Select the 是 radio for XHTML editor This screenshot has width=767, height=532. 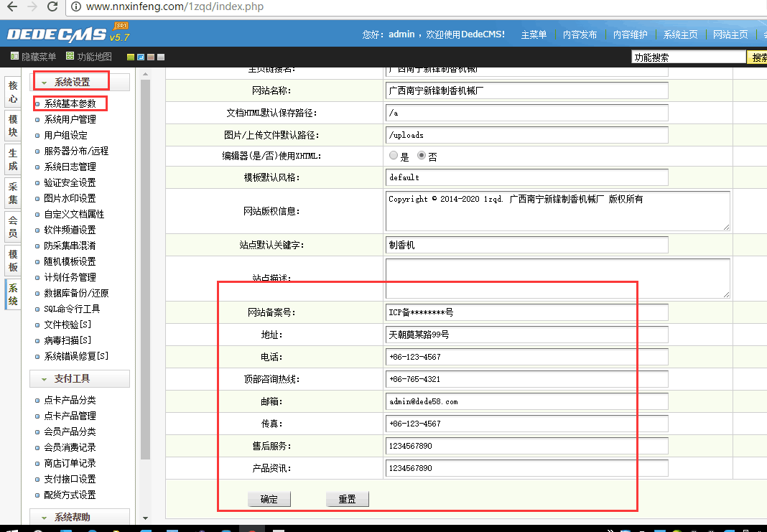click(x=394, y=156)
